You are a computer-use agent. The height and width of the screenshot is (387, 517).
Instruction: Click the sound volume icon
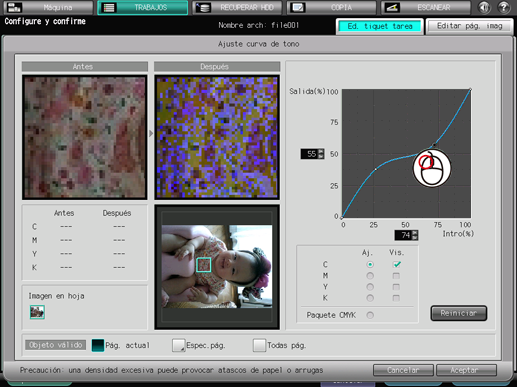484,7
